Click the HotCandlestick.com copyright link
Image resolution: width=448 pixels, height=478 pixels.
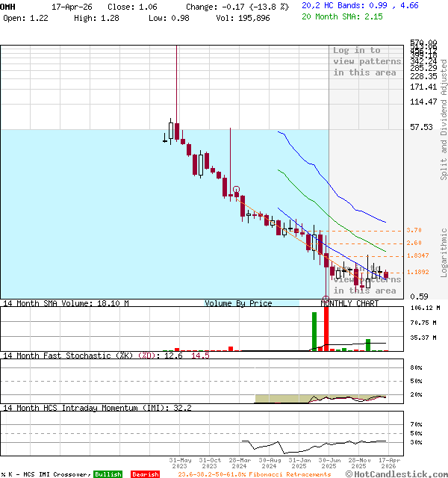click(x=399, y=474)
